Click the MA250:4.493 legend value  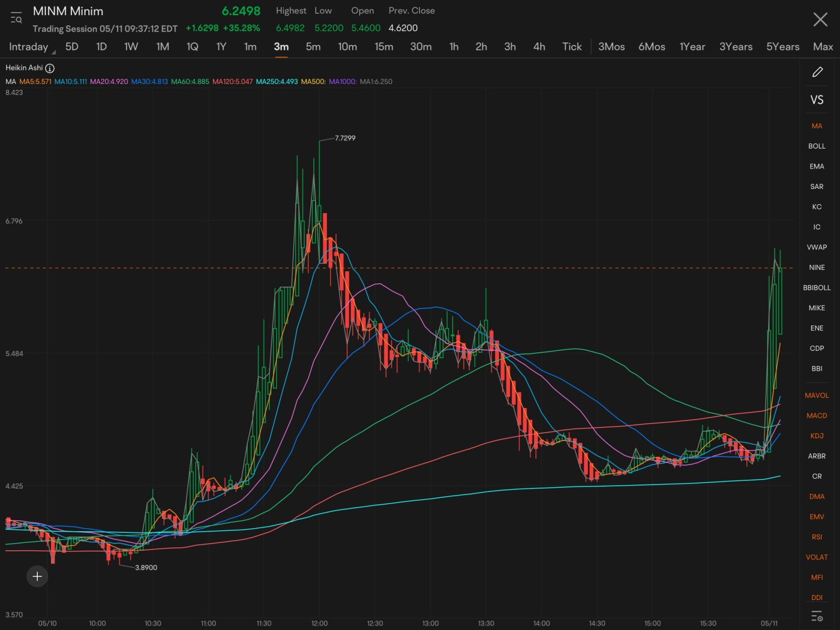coord(277,81)
